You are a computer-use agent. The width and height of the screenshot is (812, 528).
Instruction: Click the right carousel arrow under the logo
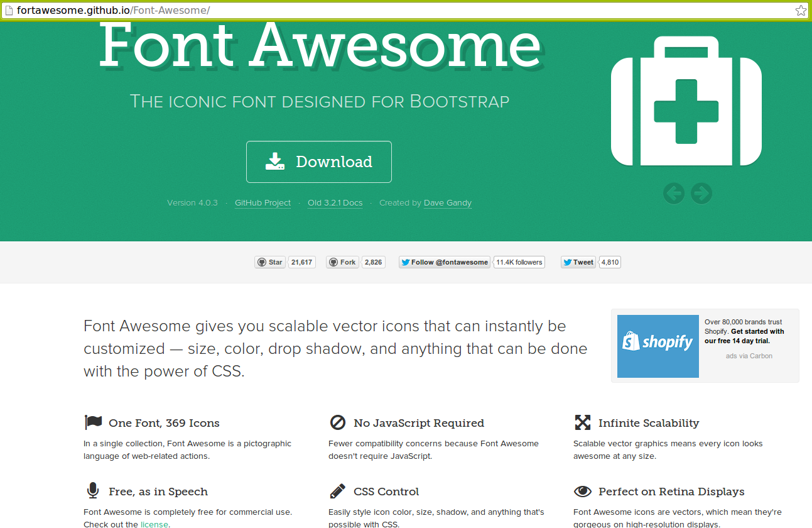[x=701, y=194]
